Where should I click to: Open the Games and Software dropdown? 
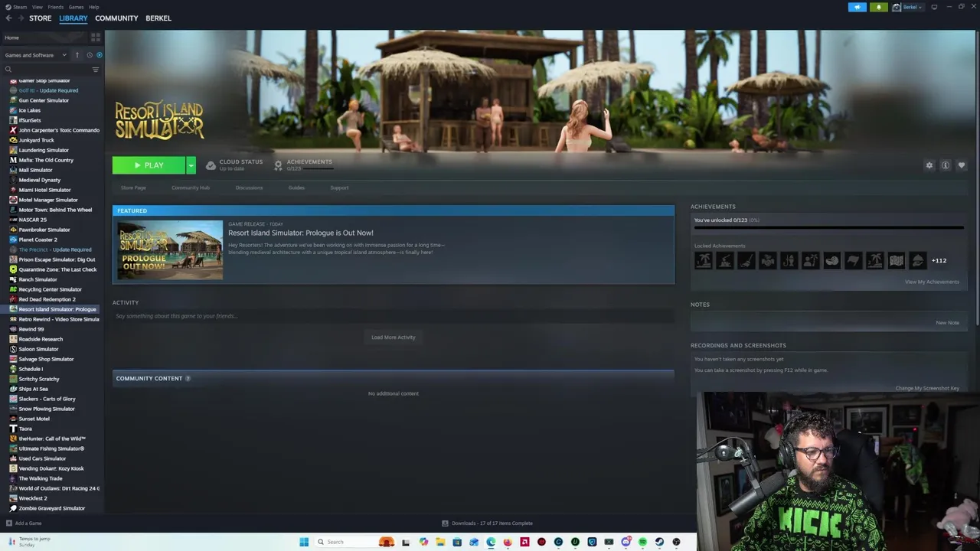click(34, 55)
